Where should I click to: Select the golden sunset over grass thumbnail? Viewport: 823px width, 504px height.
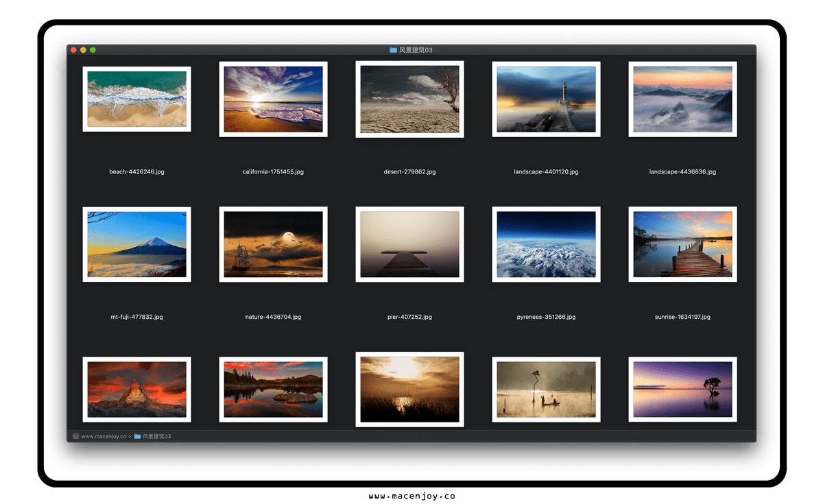tap(409, 389)
